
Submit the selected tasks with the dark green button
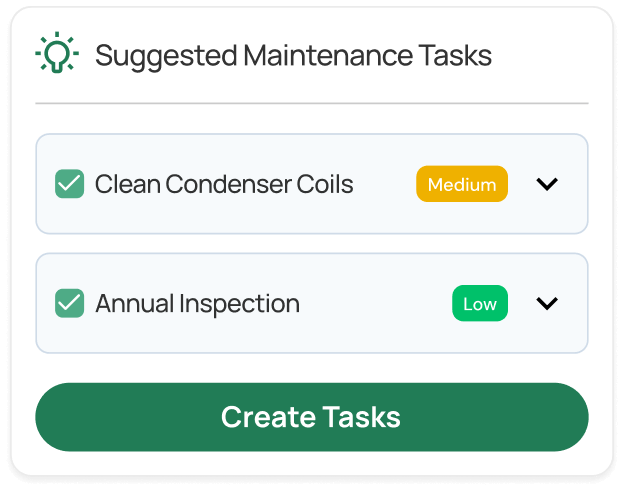click(x=311, y=417)
